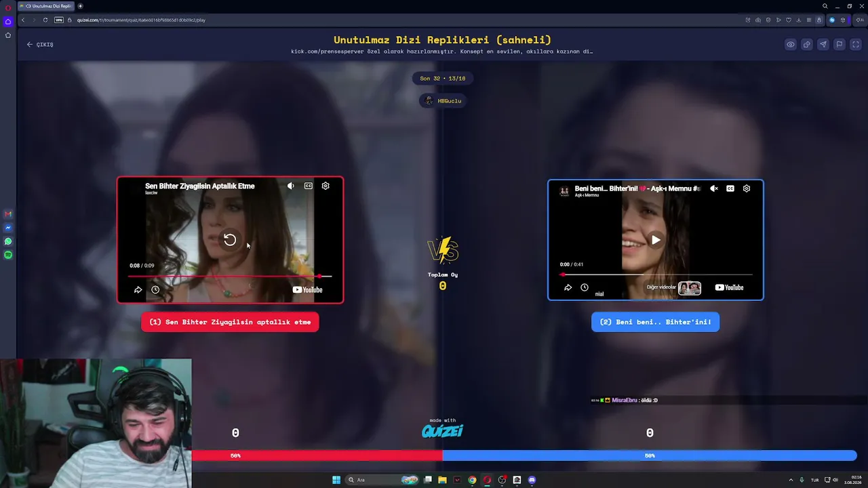
Task: Open the Opera menu logo
Action: (8, 7)
